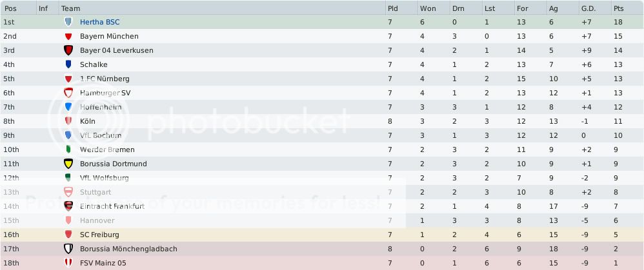Image resolution: width=644 pixels, height=270 pixels.
Task: Open the Hertha BSC team link
Action: pyautogui.click(x=100, y=22)
